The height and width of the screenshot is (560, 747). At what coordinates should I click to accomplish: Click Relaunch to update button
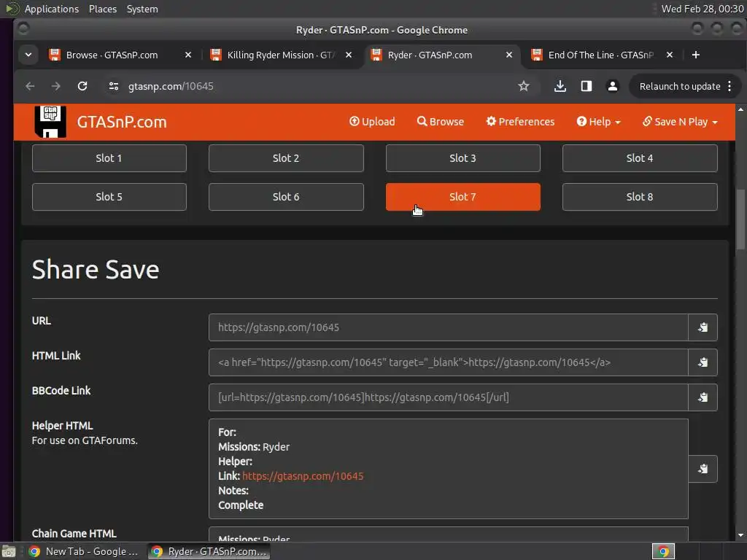679,86
